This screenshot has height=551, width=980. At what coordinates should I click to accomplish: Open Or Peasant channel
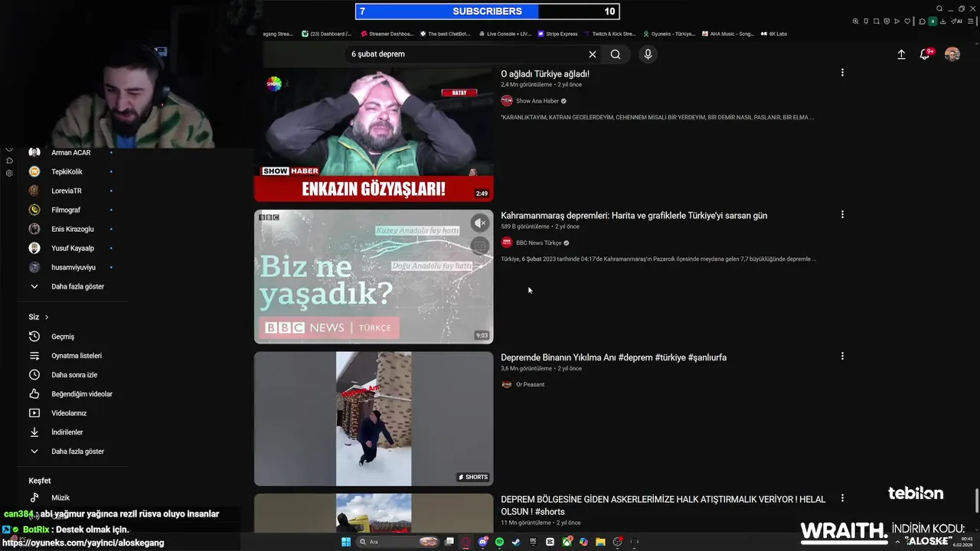[x=530, y=384]
